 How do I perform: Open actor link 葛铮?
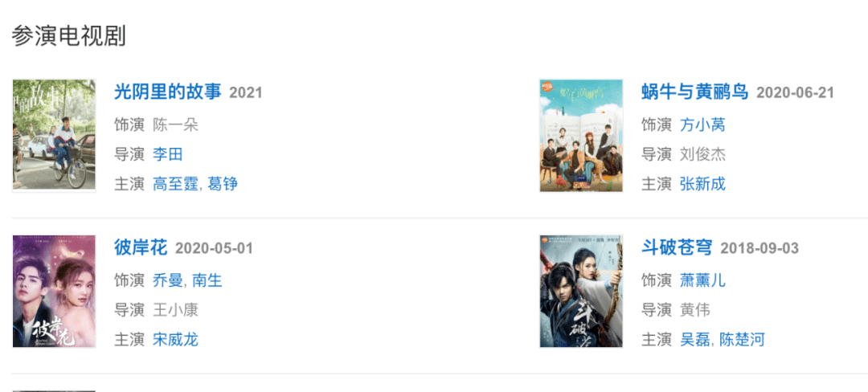coord(223,184)
